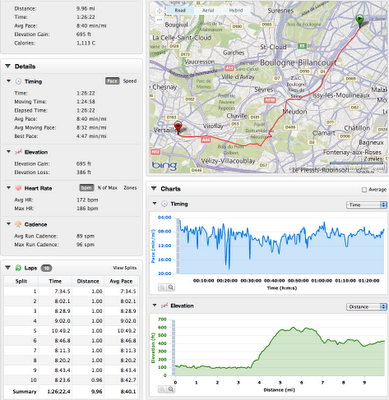
Task: Click the green start pin on map
Action: pyautogui.click(x=359, y=21)
